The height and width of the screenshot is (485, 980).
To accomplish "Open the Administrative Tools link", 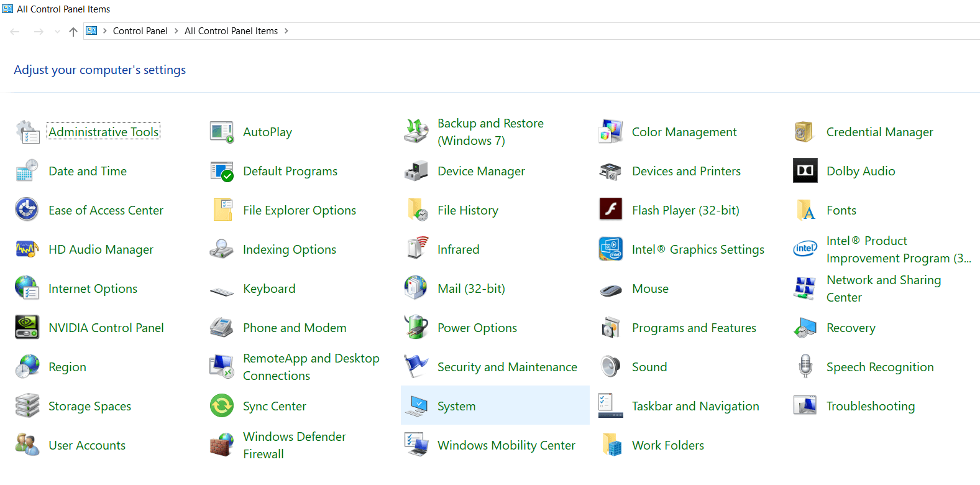I will pyautogui.click(x=104, y=132).
